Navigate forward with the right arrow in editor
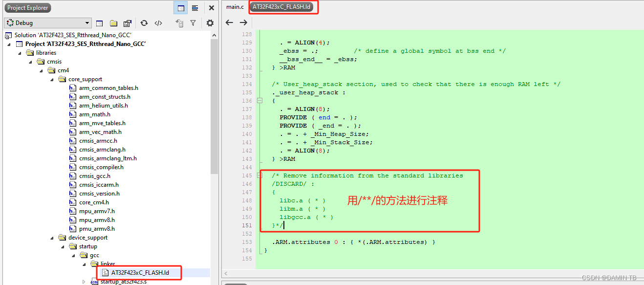 pyautogui.click(x=243, y=22)
